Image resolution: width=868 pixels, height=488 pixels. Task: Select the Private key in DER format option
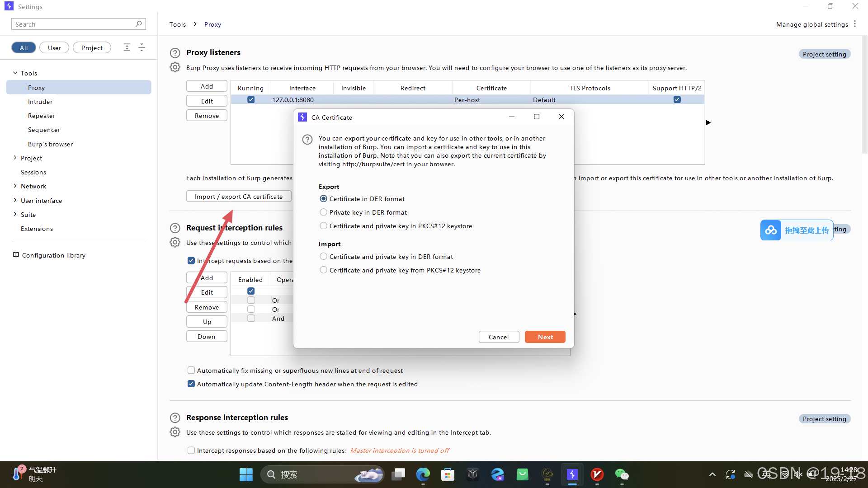pyautogui.click(x=323, y=212)
